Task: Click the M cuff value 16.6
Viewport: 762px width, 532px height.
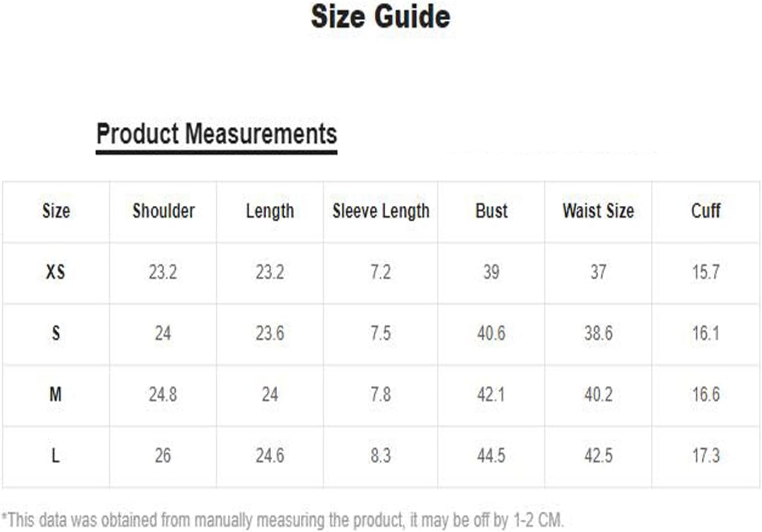Action: click(x=706, y=394)
